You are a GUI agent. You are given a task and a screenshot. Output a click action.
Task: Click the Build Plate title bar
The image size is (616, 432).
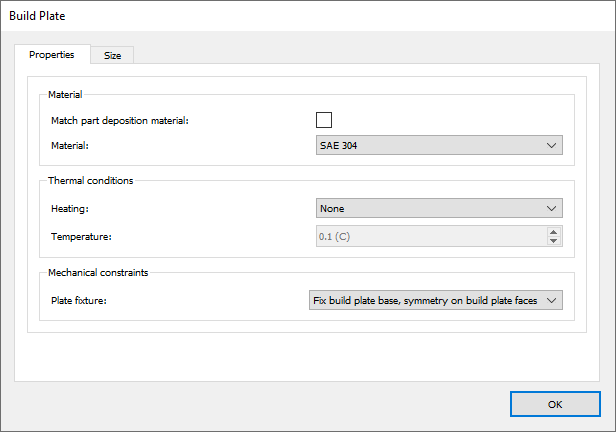coord(300,15)
